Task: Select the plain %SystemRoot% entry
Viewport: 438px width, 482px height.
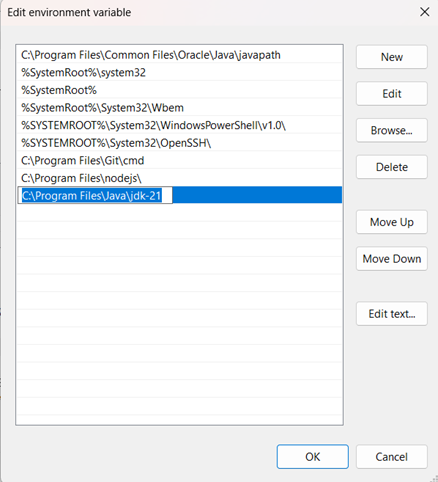Action: click(180, 90)
